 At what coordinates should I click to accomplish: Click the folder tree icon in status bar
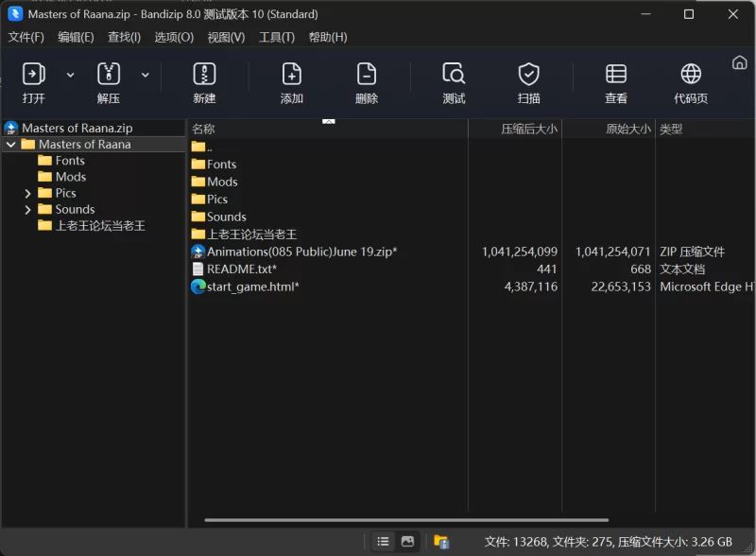pyautogui.click(x=441, y=542)
